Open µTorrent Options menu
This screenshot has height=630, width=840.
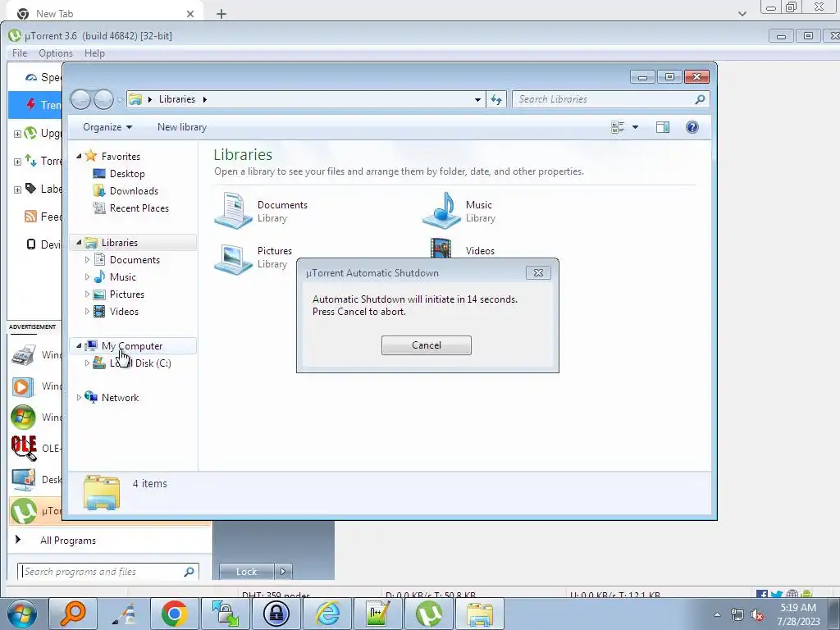[56, 53]
